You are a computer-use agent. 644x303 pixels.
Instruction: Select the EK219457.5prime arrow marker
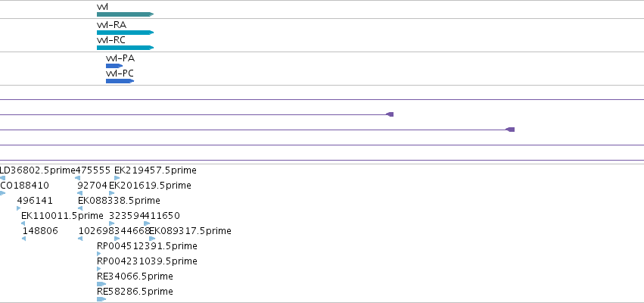[117, 178]
